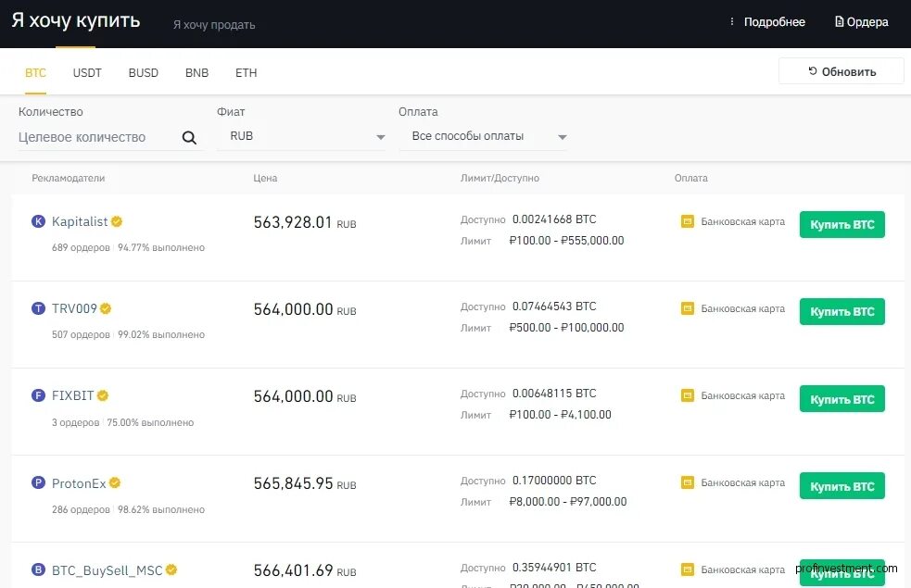
Task: Click the BTC_BuySell_MSC avatar icon
Action: pyautogui.click(x=38, y=569)
